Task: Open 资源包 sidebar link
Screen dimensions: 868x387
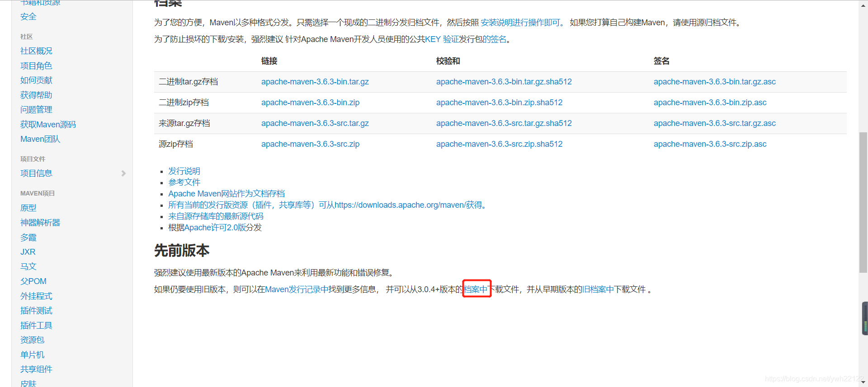Action: [x=32, y=340]
